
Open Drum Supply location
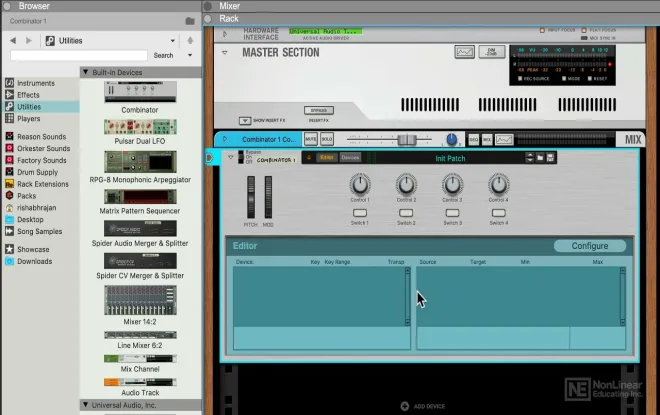(37, 172)
